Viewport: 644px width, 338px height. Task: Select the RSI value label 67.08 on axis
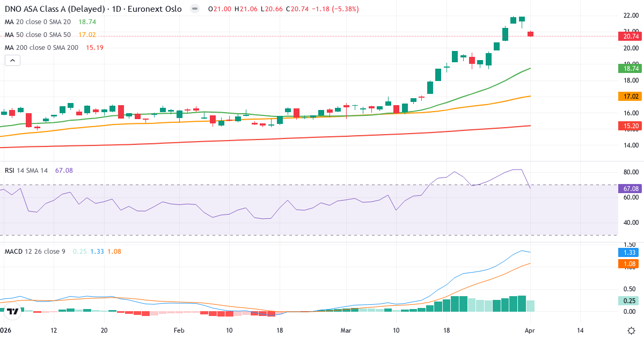click(629, 188)
